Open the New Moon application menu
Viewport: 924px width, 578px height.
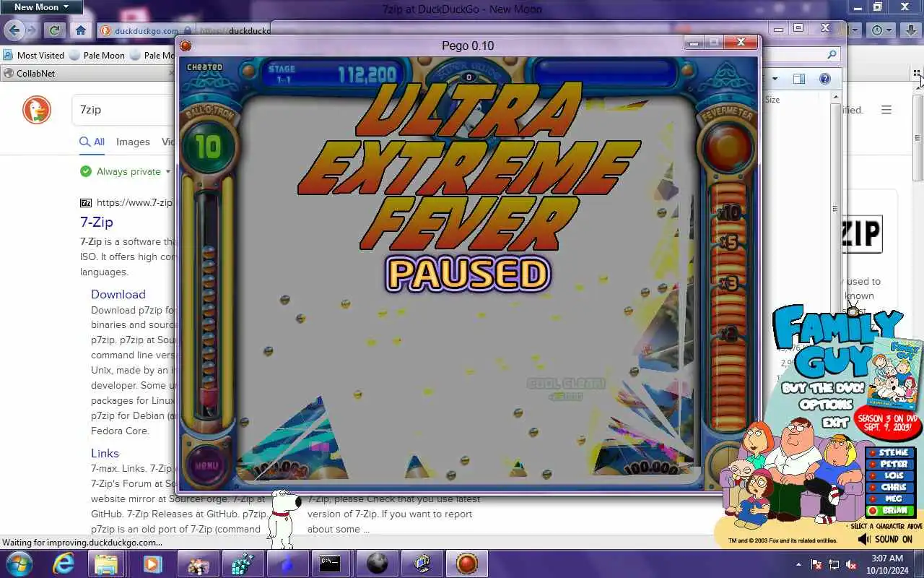(x=41, y=7)
